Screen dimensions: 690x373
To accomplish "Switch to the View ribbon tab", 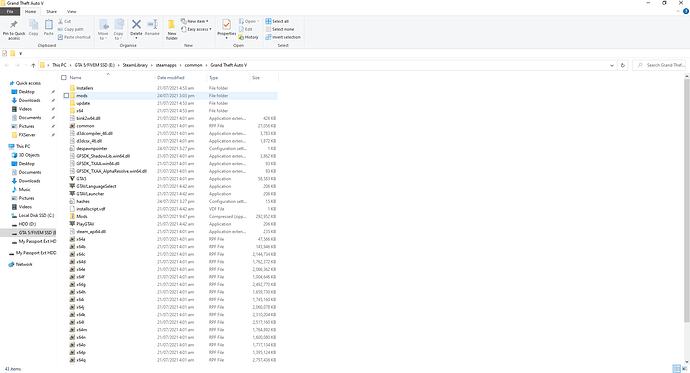I will [x=71, y=11].
